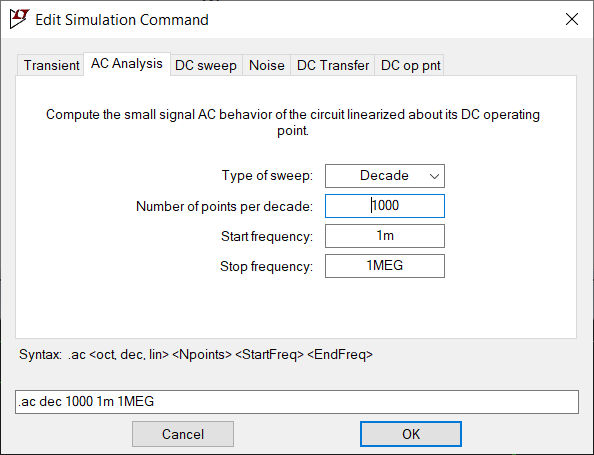Click the Stop frequency label
Screen dimensions: 594x455
tap(266, 266)
